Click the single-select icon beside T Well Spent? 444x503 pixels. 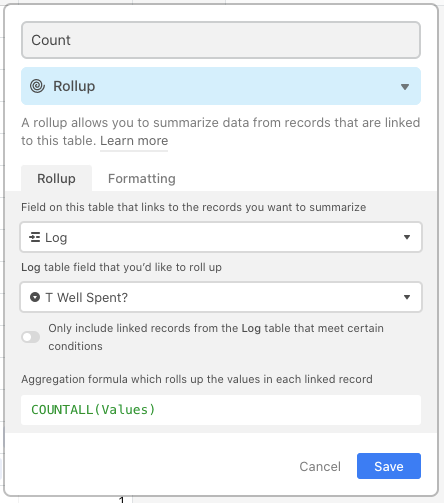click(35, 297)
